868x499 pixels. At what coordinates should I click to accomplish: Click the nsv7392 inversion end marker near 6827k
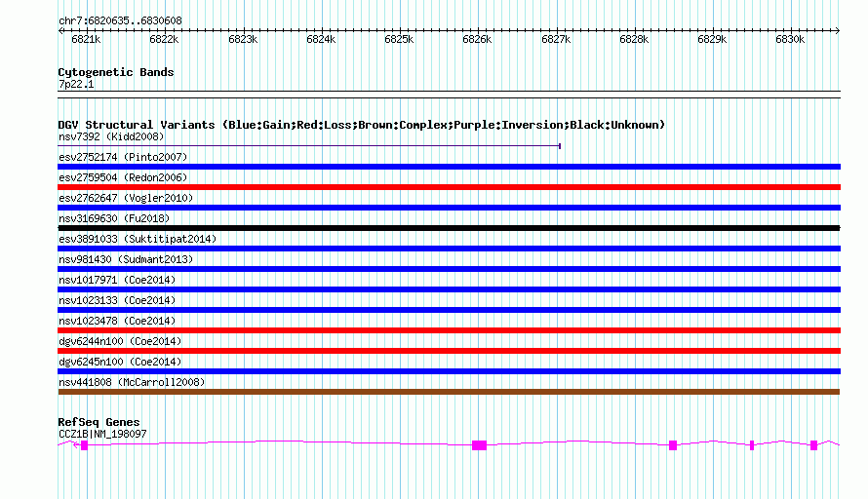point(560,146)
